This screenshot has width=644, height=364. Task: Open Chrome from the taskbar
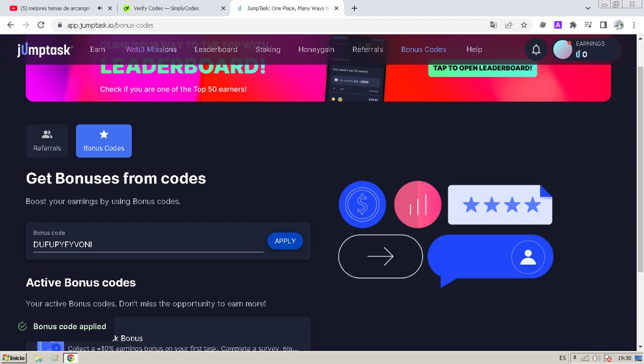point(70,358)
